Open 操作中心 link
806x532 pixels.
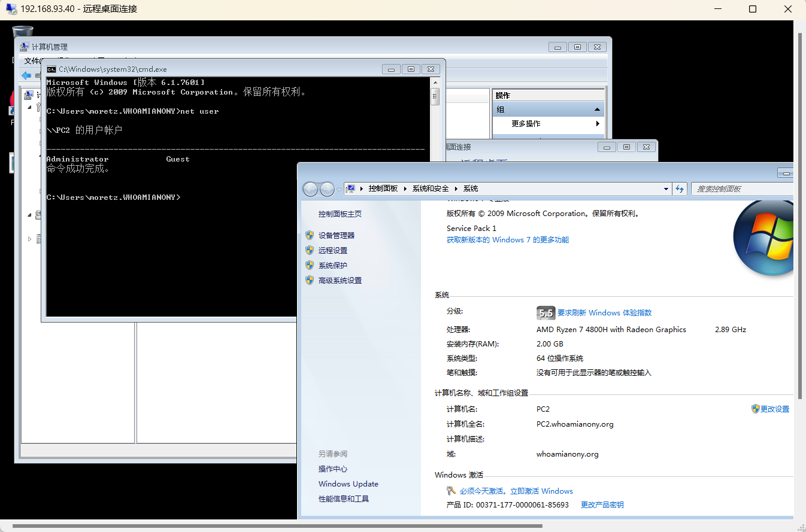[333, 469]
